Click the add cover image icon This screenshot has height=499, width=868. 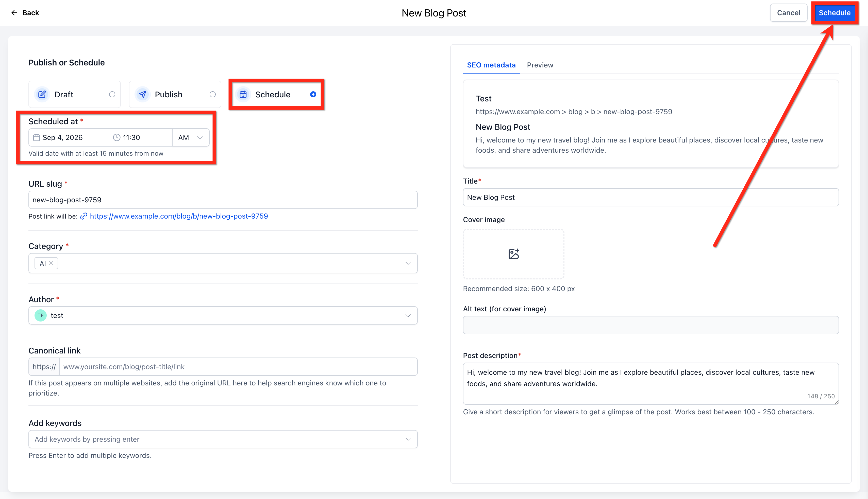513,254
